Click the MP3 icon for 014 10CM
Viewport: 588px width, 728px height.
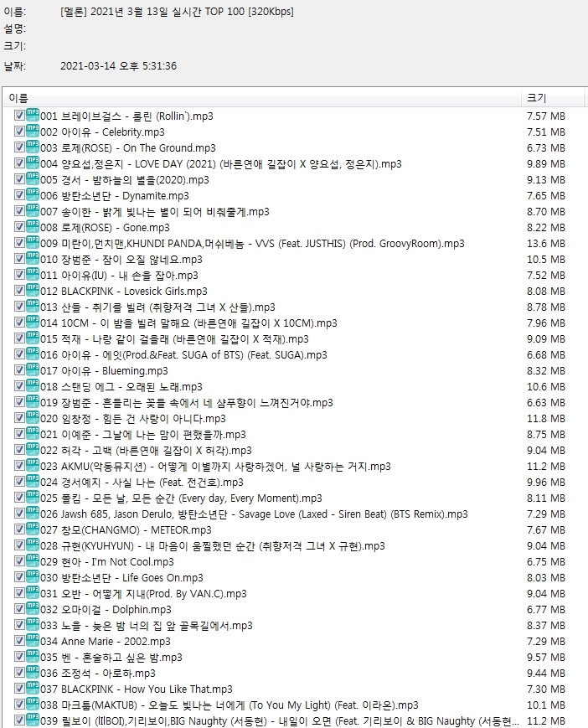[x=33, y=322]
